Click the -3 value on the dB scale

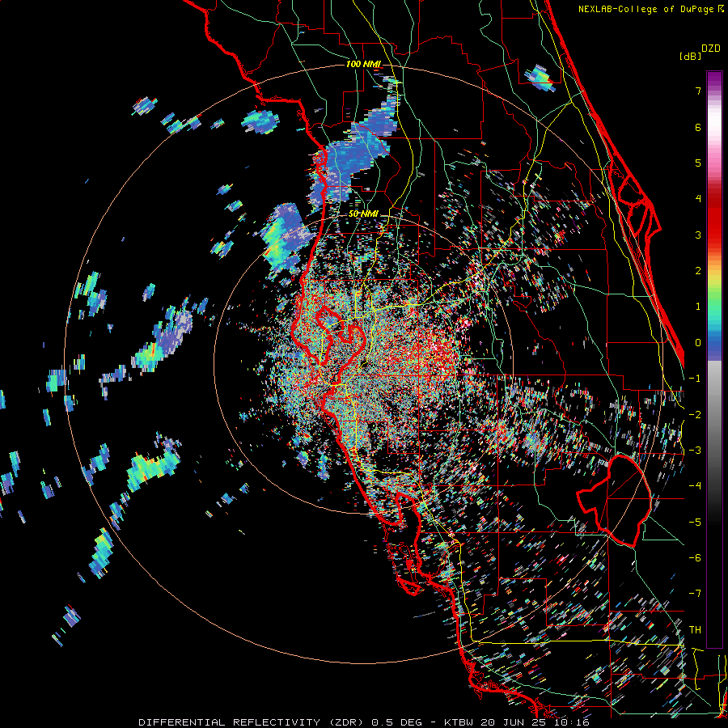click(x=695, y=451)
